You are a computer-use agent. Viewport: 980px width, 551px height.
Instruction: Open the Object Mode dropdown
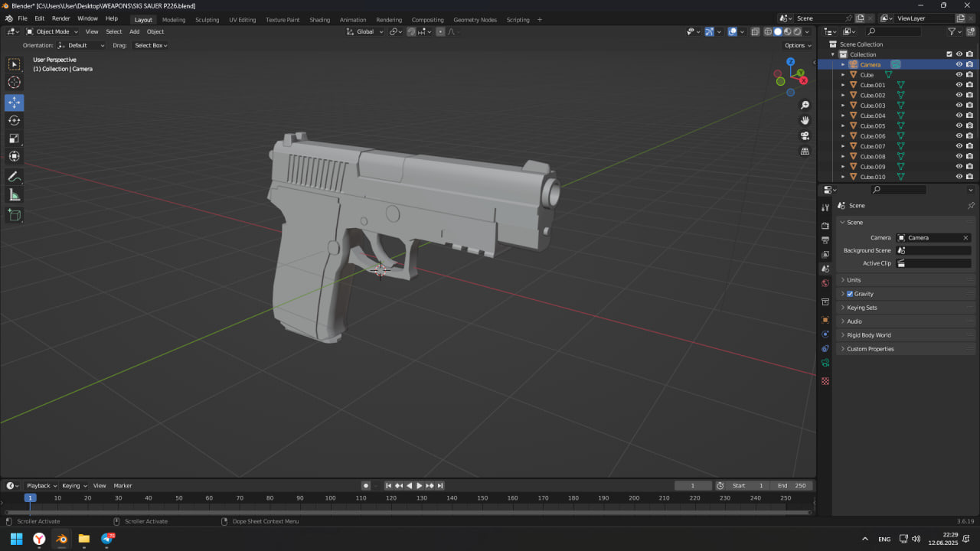(51, 31)
